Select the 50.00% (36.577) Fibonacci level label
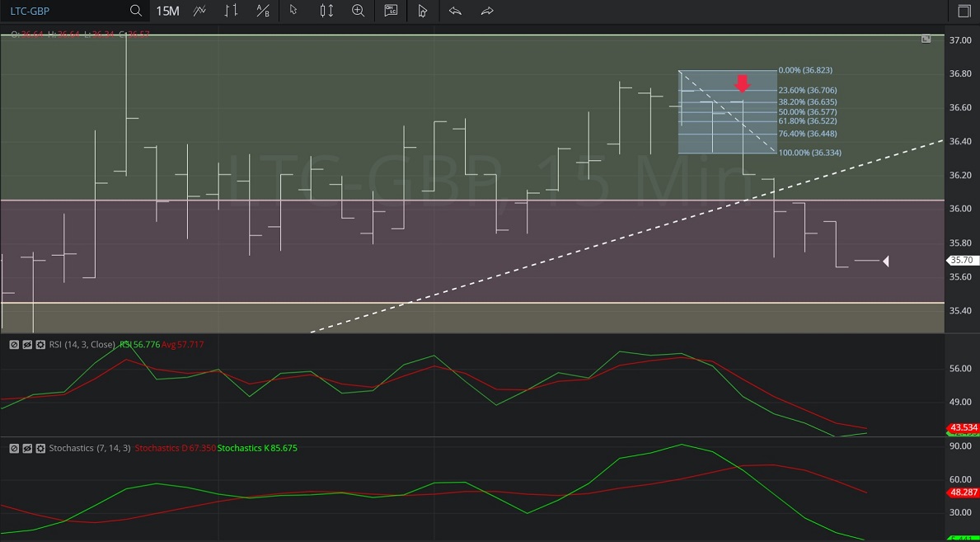This screenshot has width=980, height=542. 808,111
